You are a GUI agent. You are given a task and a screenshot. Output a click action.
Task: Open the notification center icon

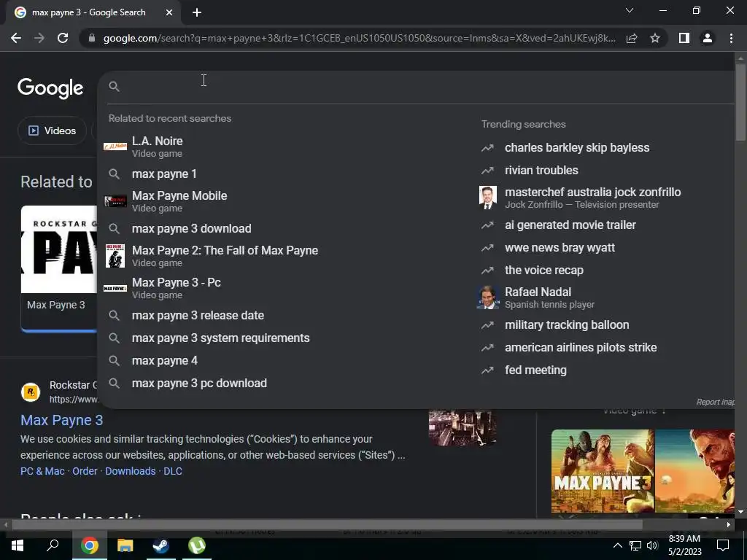[x=723, y=545]
